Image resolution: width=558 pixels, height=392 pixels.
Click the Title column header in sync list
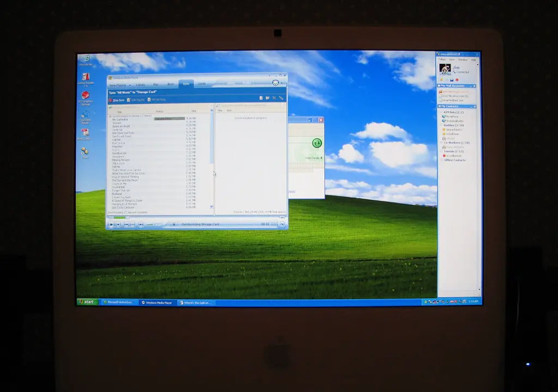point(119,112)
